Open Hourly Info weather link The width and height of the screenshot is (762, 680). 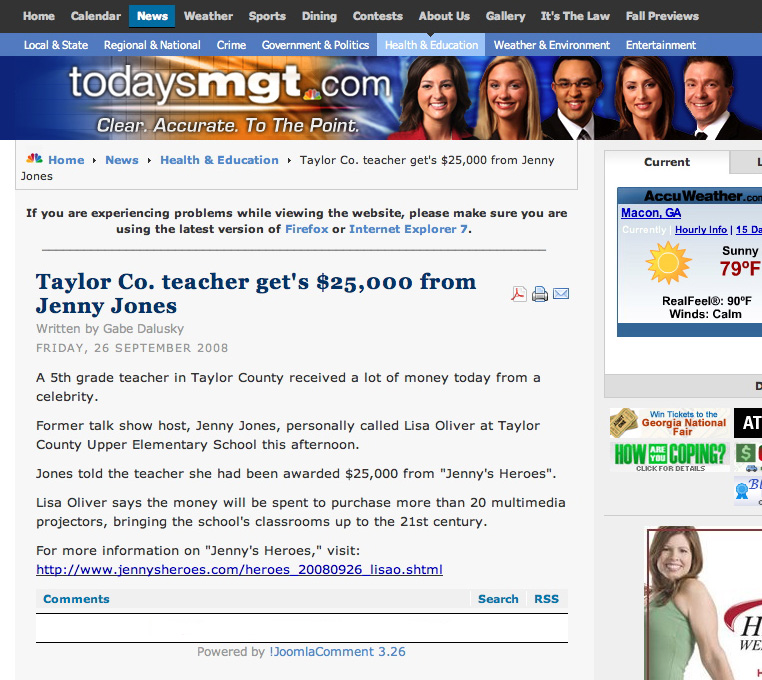pyautogui.click(x=701, y=229)
